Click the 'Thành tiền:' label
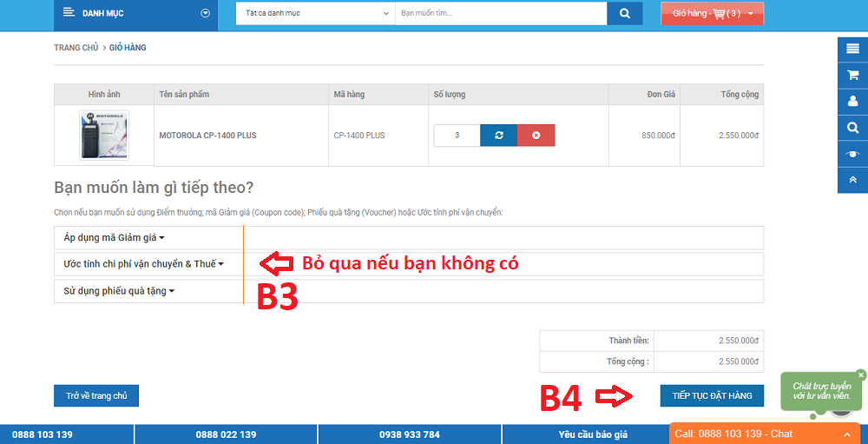The image size is (868, 444). coord(628,341)
